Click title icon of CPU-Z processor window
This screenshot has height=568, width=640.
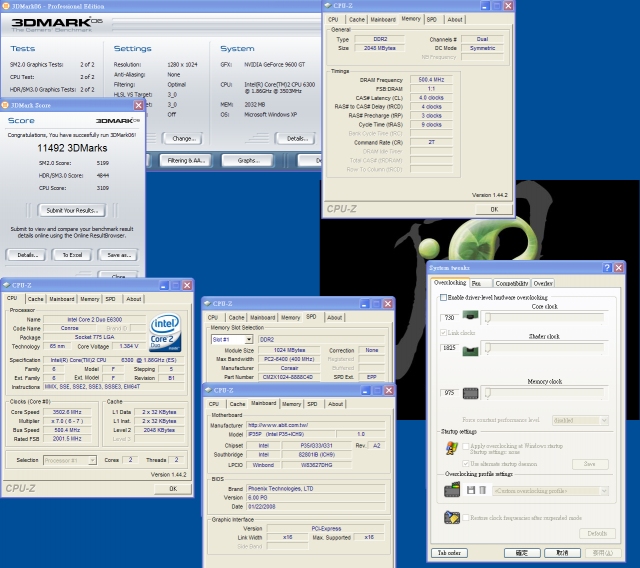(x=7, y=285)
